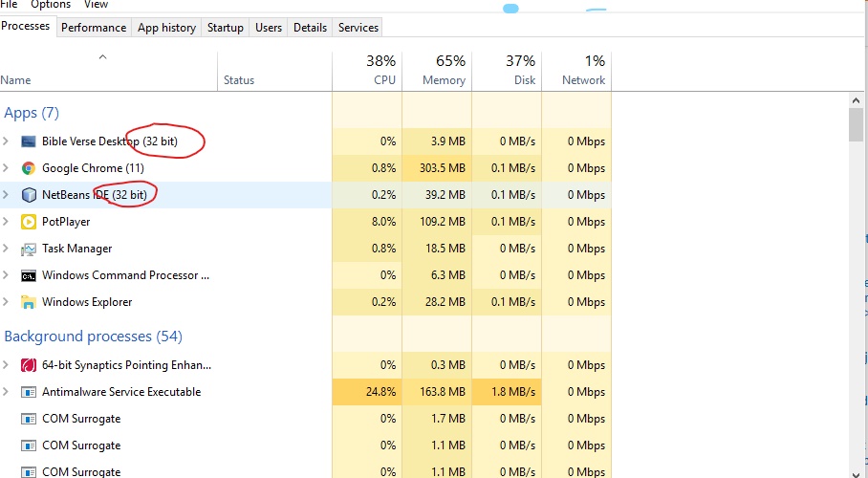Click the NetBeans IDE cube icon
The image size is (868, 478).
[x=29, y=195]
